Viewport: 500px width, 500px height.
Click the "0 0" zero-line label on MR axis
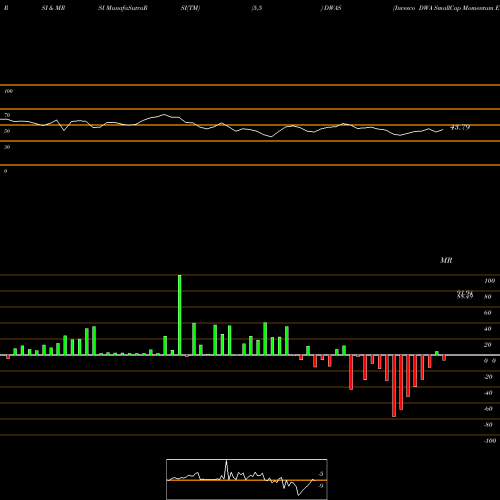coord(490,361)
